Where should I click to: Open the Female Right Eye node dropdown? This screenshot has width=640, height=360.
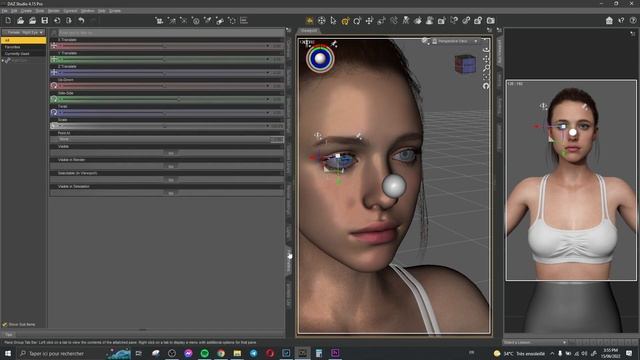coord(24,32)
